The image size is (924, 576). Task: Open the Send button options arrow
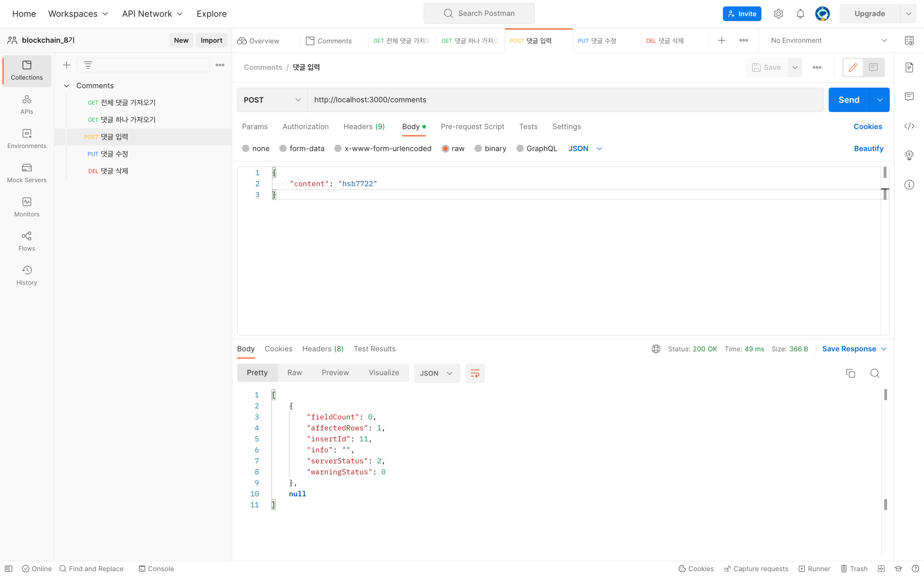tap(880, 100)
